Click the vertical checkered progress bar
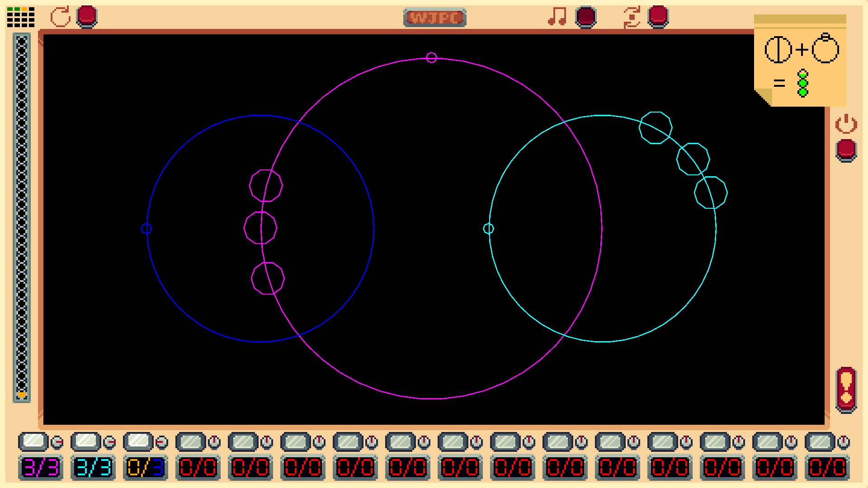This screenshot has height=488, width=868. point(22,217)
